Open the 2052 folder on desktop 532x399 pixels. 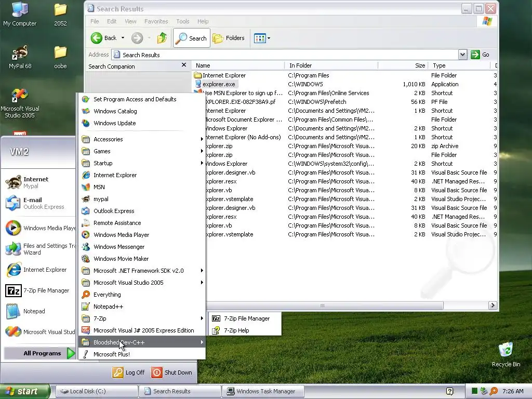pos(60,14)
